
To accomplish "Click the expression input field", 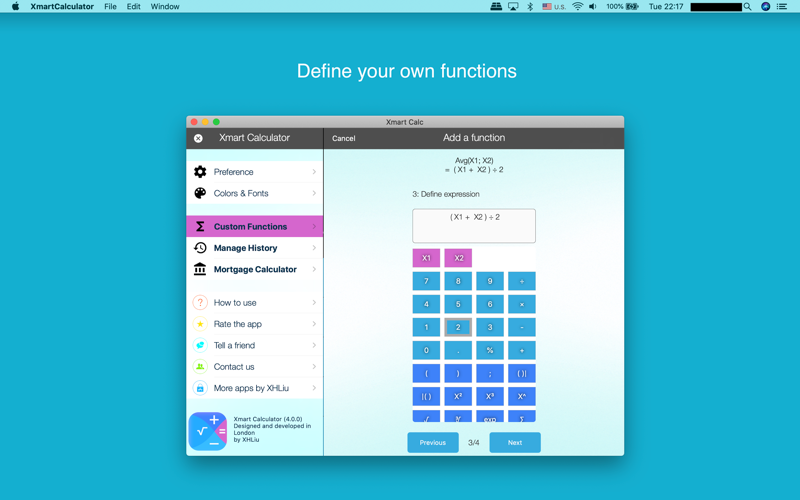I will click(474, 226).
